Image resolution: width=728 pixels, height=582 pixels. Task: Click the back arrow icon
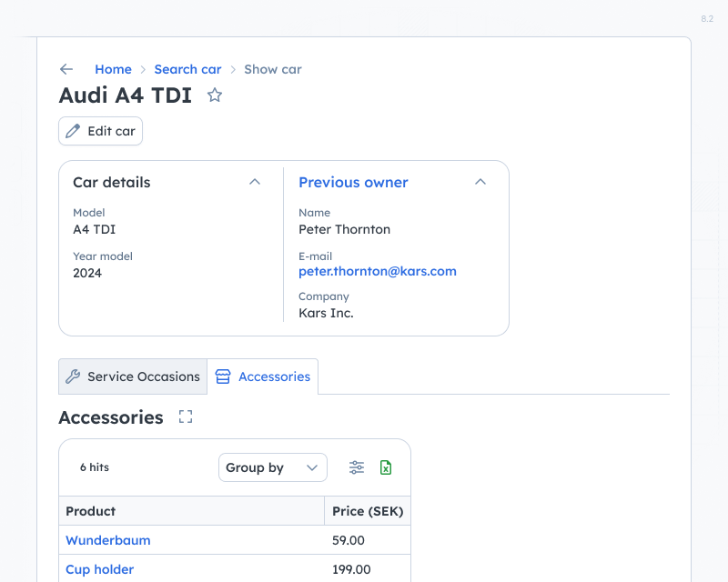pyautogui.click(x=66, y=69)
